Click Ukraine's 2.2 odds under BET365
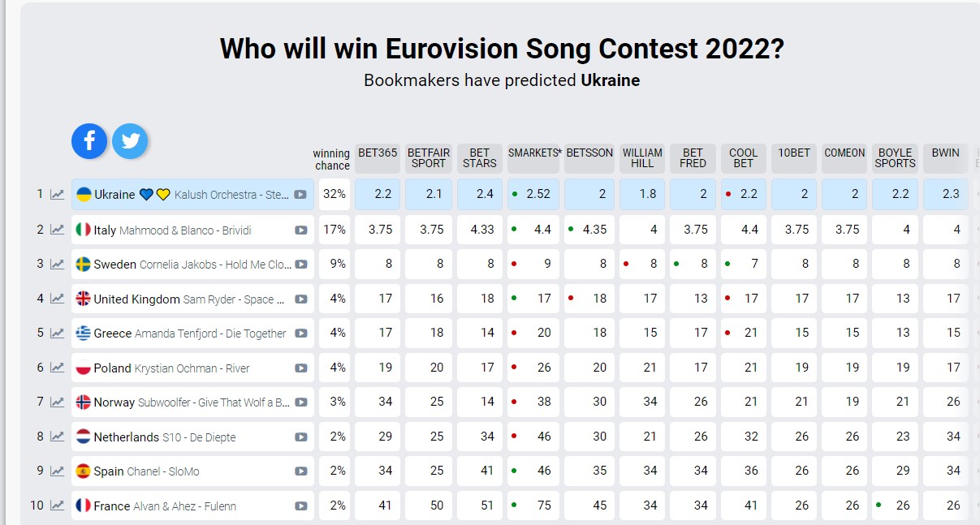 378,195
